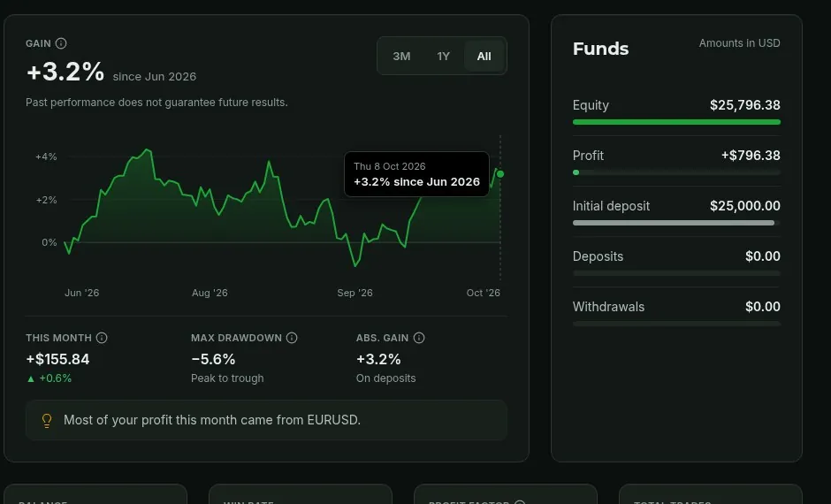The width and height of the screenshot is (831, 504).
Task: Click the +$155.84 this month value
Action: pyautogui.click(x=57, y=359)
